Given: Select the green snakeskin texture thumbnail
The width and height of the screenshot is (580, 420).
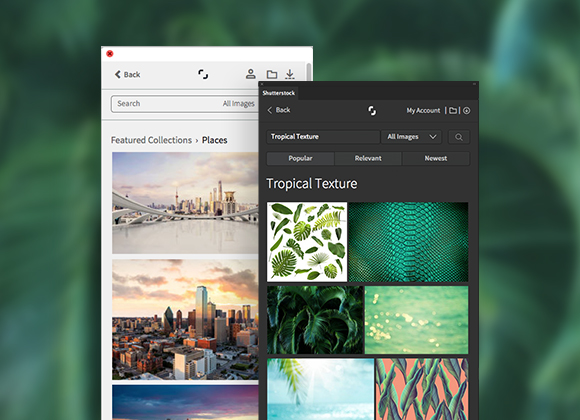Looking at the screenshot, I should click(x=408, y=242).
